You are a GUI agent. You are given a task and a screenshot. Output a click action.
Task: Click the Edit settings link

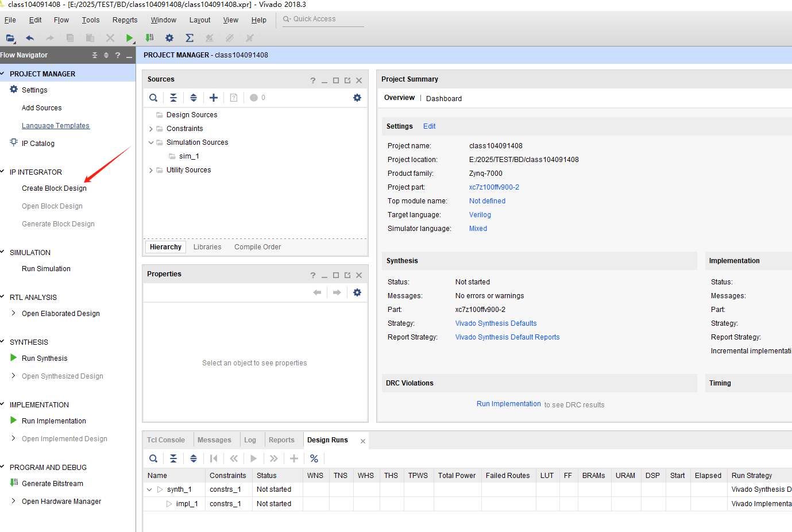click(430, 126)
